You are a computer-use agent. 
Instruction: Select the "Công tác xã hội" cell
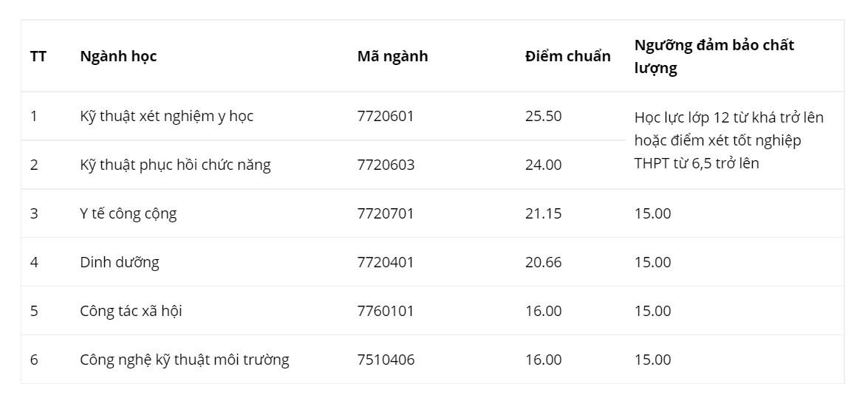click(131, 311)
